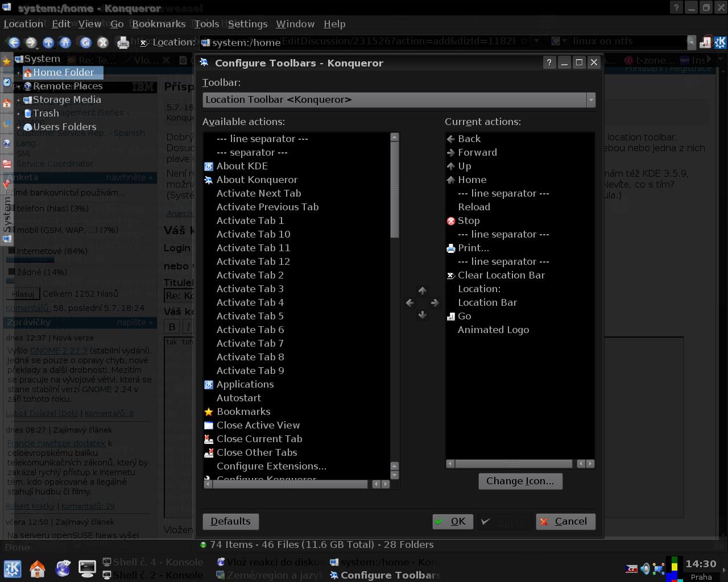Expand the Trash tree node
Image resolution: width=728 pixels, height=582 pixels.
(18, 114)
